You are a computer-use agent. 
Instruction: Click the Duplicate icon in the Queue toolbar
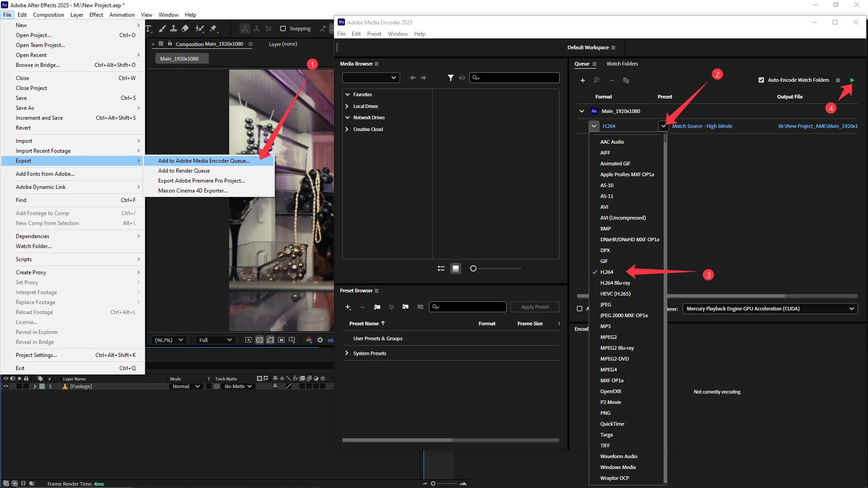tap(626, 80)
